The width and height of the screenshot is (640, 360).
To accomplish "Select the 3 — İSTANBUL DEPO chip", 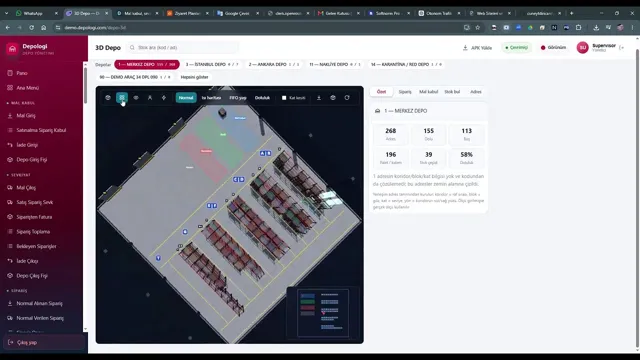I will click(212, 64).
